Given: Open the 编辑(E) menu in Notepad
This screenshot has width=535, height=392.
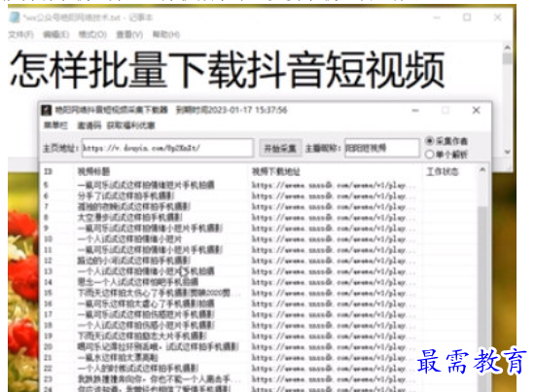Looking at the screenshot, I should pyautogui.click(x=56, y=34).
